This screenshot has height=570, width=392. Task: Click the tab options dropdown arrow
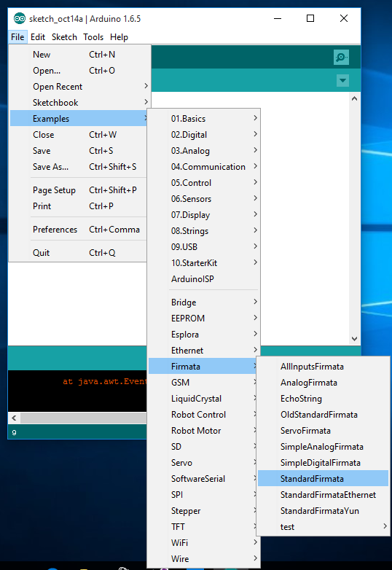[342, 80]
